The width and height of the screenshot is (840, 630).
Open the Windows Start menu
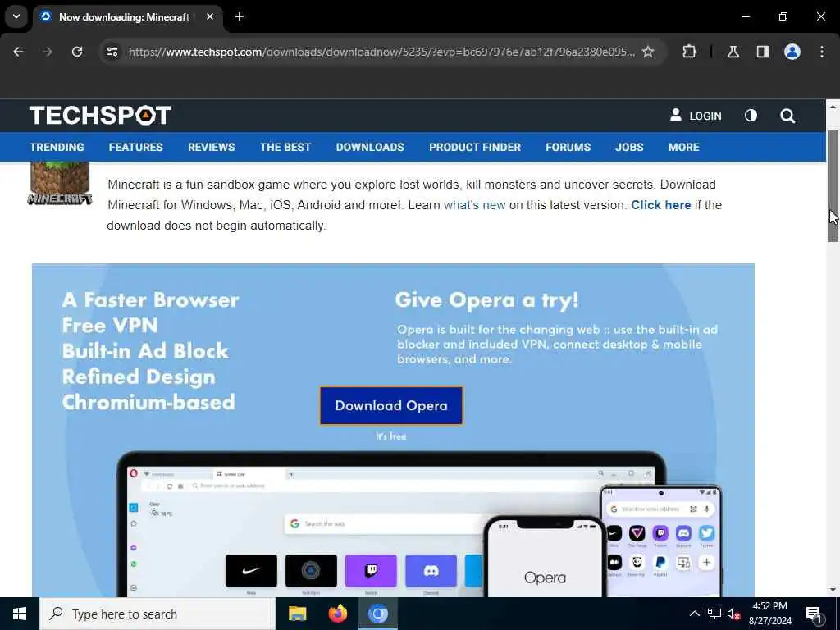click(x=20, y=614)
